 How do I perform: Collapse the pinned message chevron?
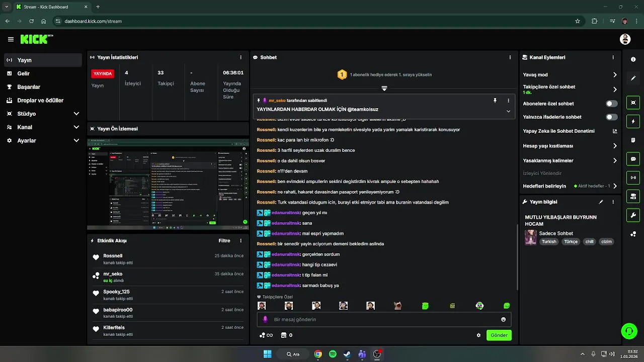click(508, 111)
